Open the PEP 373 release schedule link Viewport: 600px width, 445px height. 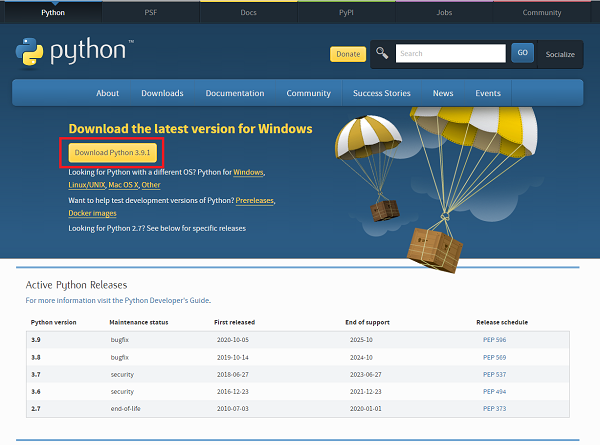[x=494, y=409]
